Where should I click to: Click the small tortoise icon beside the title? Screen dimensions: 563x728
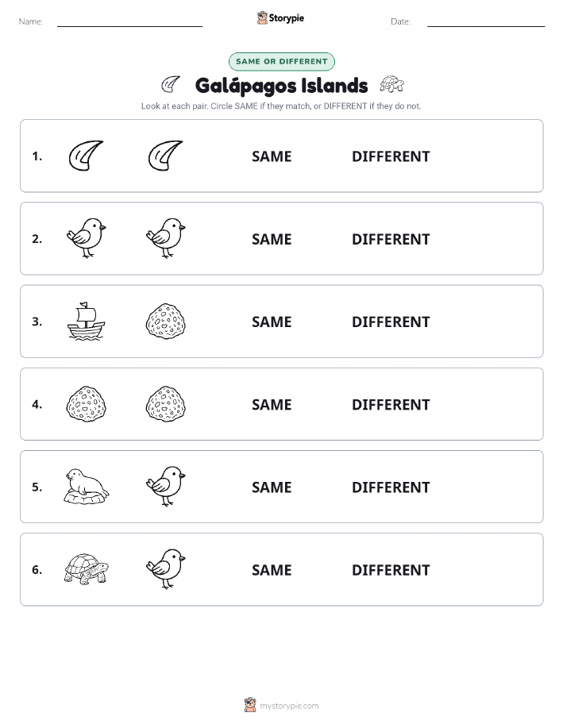pyautogui.click(x=392, y=84)
